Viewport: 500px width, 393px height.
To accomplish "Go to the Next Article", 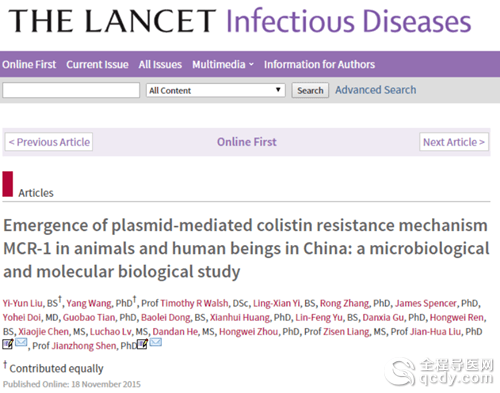I will [454, 142].
